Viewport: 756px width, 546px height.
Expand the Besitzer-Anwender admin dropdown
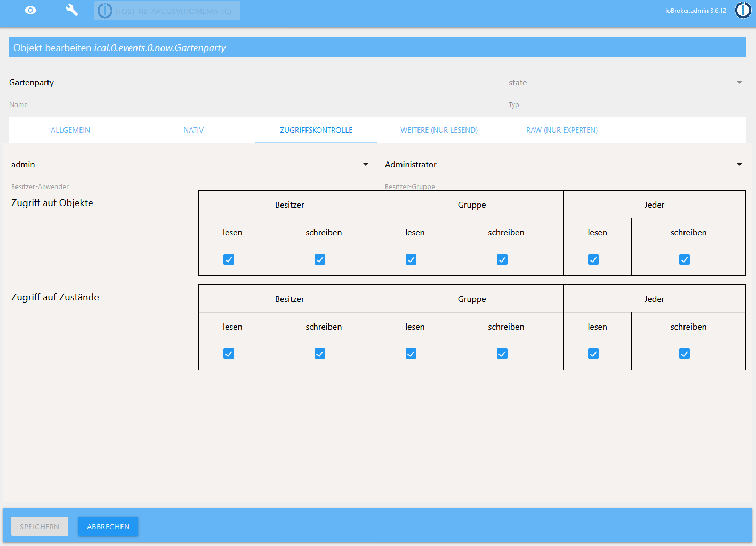pyautogui.click(x=191, y=165)
